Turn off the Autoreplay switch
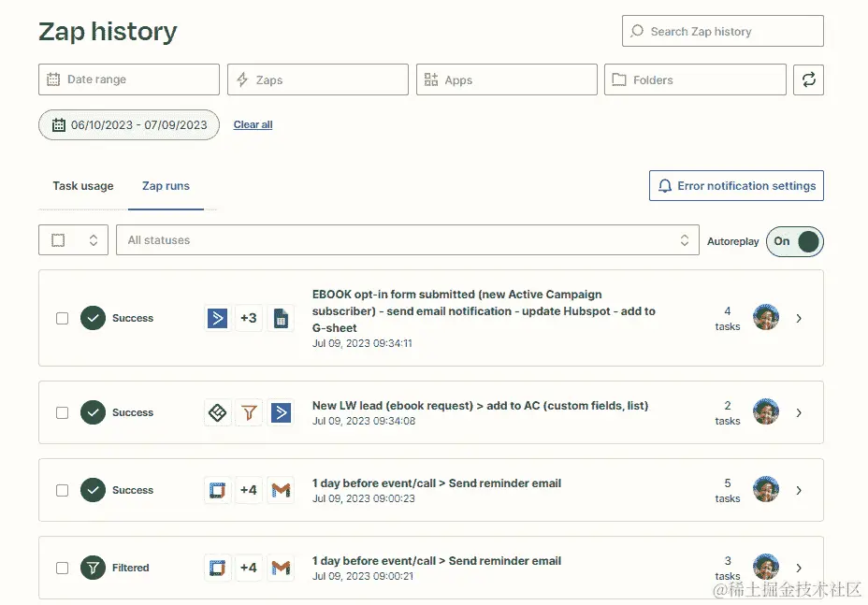 [795, 241]
